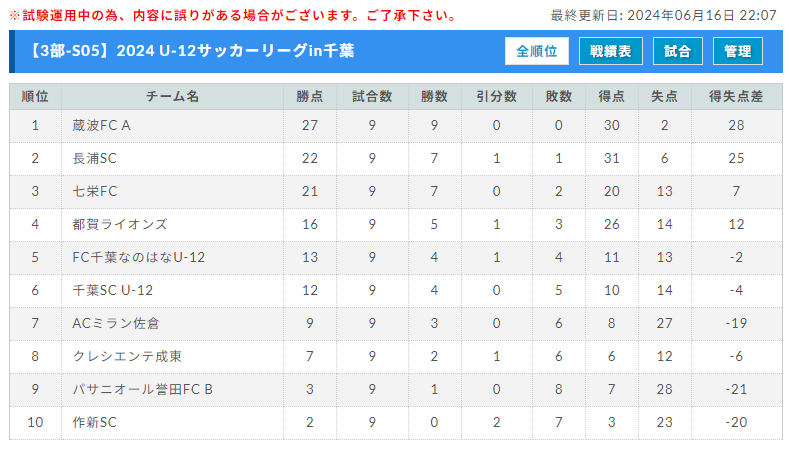
Task: Click the 勝点 column header
Action: (x=309, y=96)
